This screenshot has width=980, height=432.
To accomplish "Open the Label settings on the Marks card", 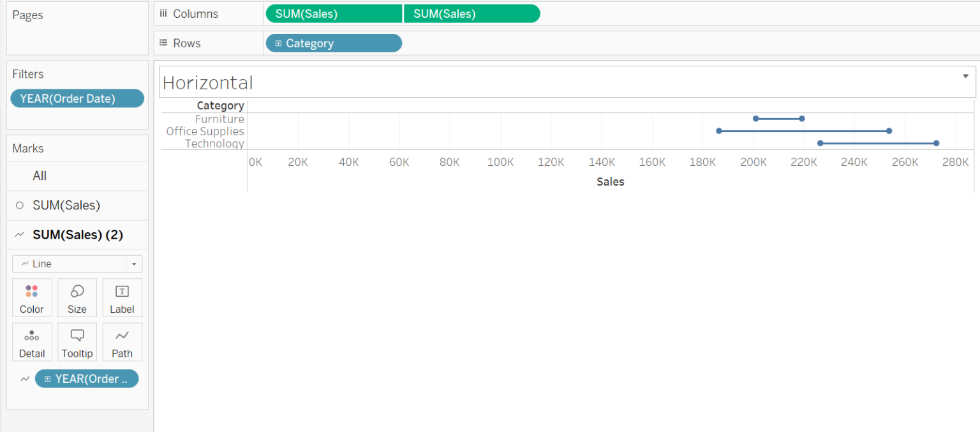I will [x=122, y=297].
